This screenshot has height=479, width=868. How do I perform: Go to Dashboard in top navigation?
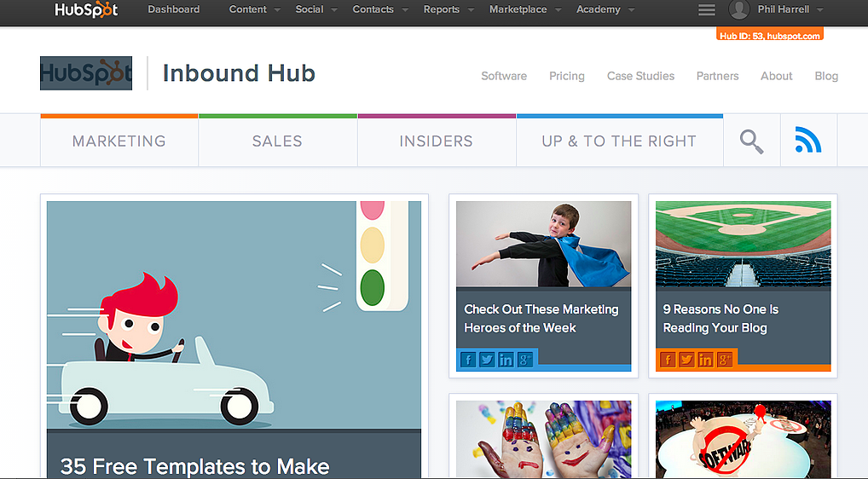(x=173, y=9)
